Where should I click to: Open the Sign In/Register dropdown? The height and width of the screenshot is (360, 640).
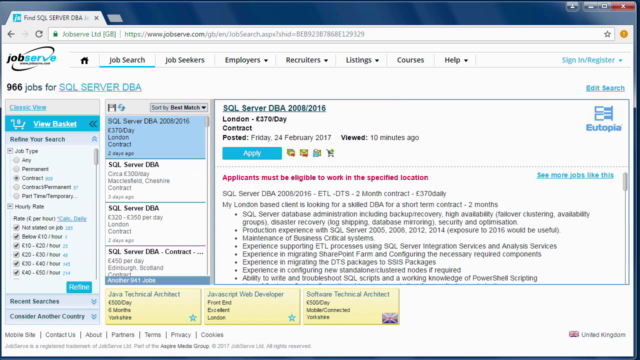(x=592, y=60)
